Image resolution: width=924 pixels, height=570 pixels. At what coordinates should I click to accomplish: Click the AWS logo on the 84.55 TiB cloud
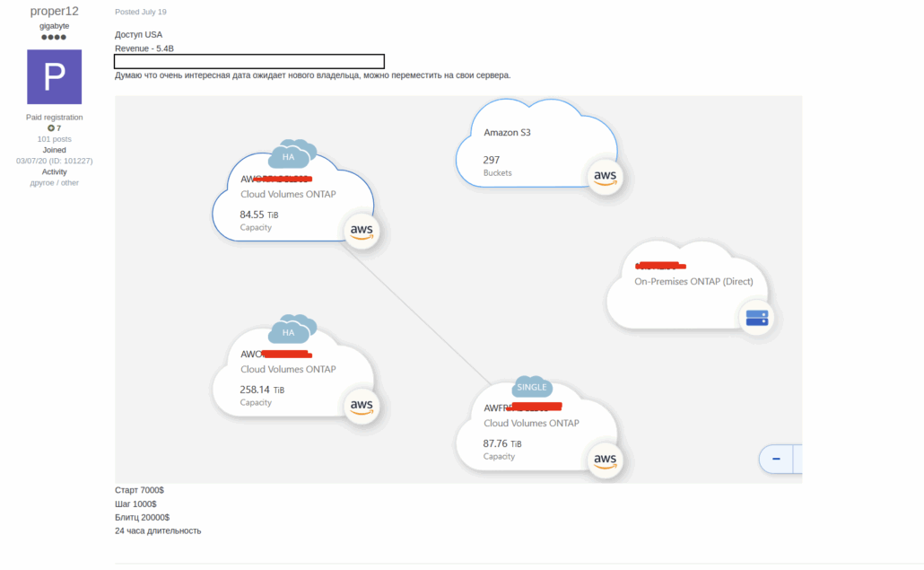point(362,232)
